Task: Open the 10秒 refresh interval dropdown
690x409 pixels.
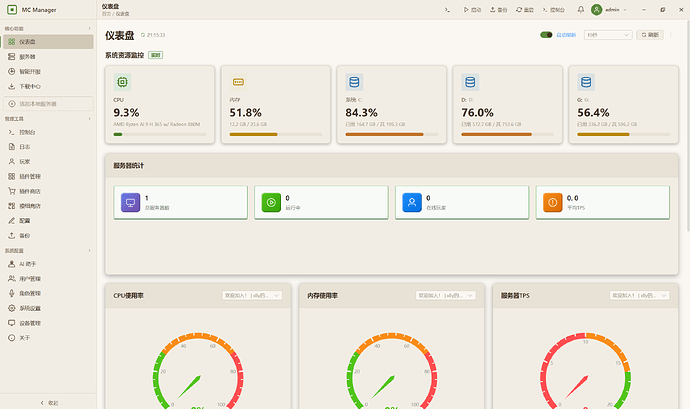Action: click(608, 35)
